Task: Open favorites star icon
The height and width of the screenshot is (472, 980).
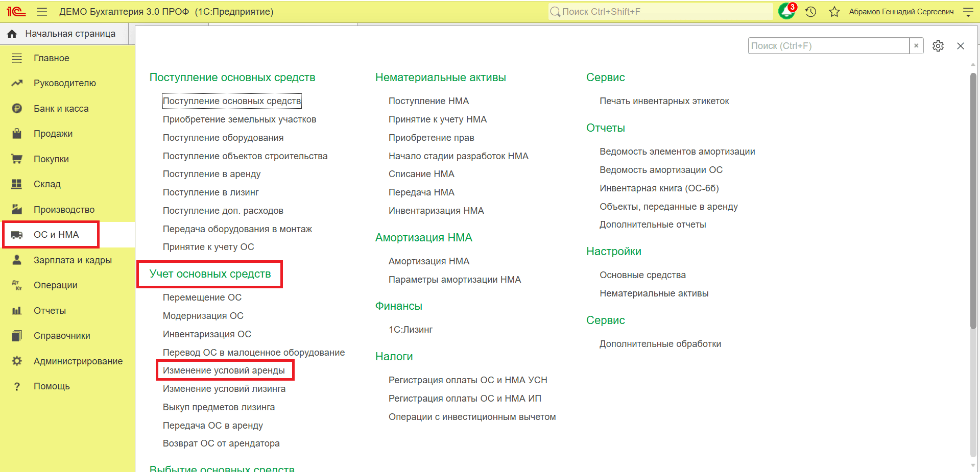Action: 834,11
